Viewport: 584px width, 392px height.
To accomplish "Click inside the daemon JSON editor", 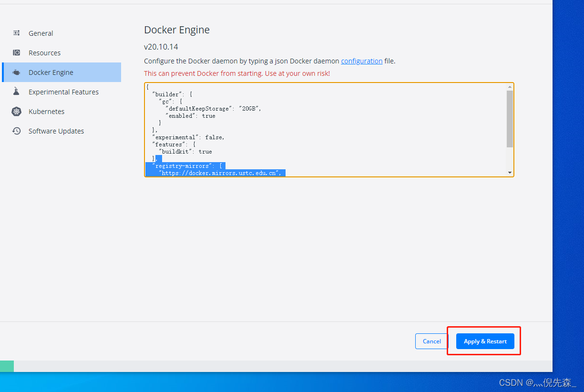I will point(329,130).
